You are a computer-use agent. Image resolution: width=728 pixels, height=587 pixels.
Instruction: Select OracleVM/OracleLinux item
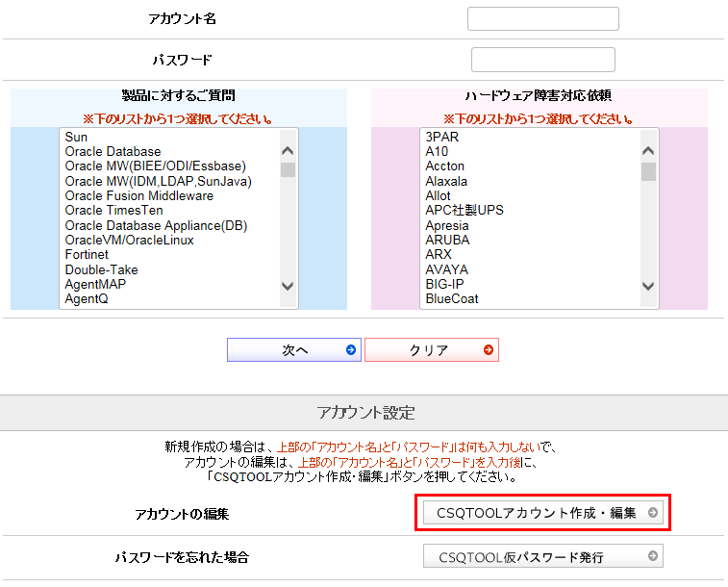pos(130,241)
